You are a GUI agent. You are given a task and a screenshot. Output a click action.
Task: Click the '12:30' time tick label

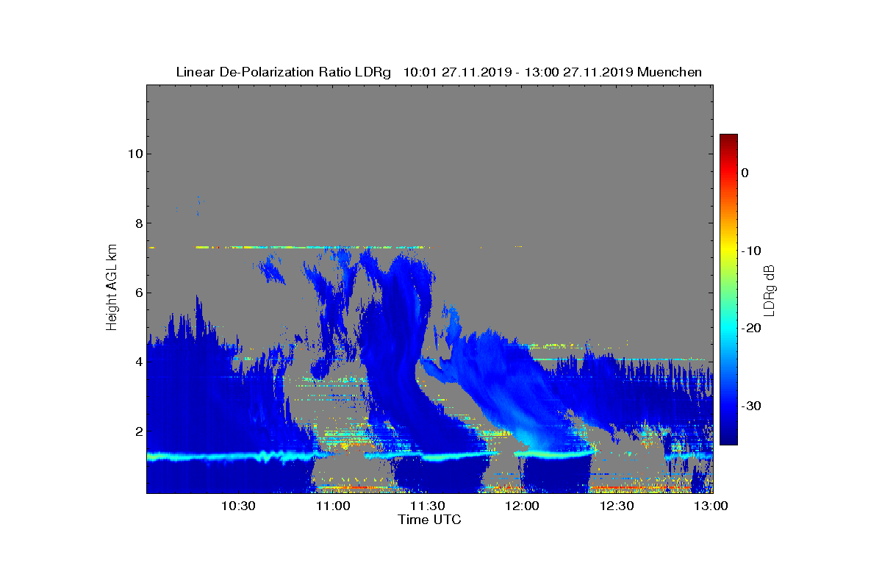tap(617, 506)
